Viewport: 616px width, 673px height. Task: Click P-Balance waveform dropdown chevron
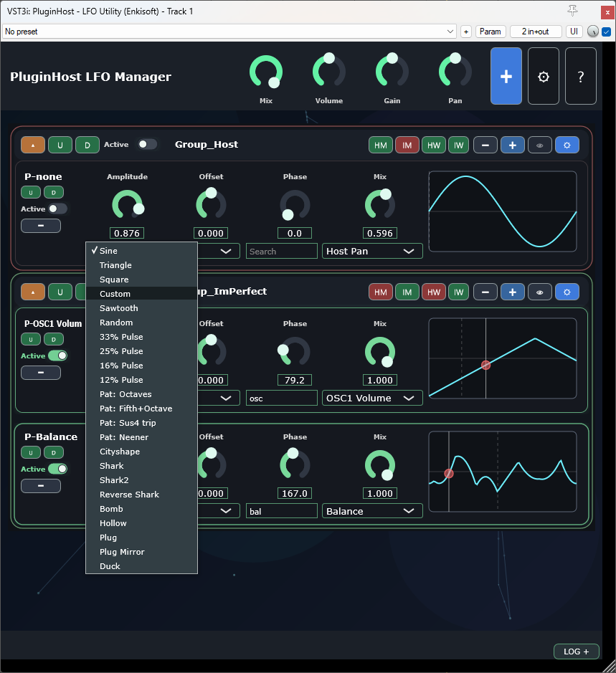pos(226,511)
